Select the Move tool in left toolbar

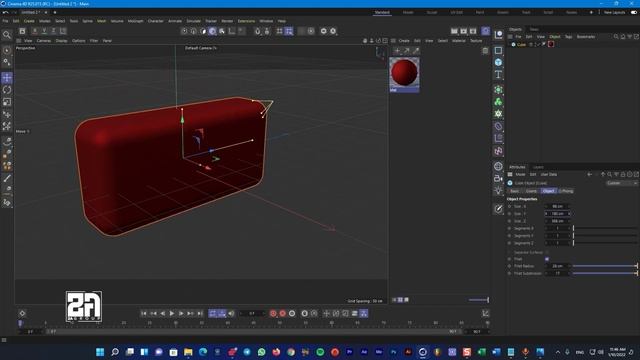7,78
